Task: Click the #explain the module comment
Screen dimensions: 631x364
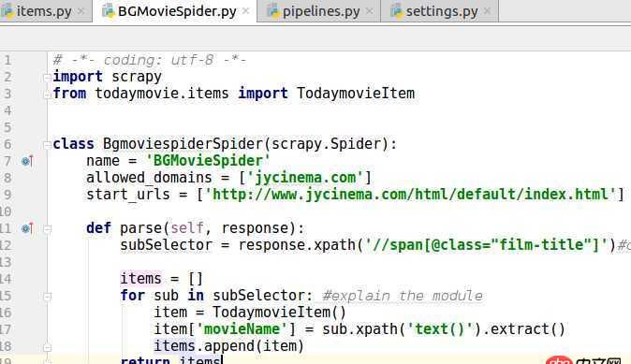Action: point(403,296)
